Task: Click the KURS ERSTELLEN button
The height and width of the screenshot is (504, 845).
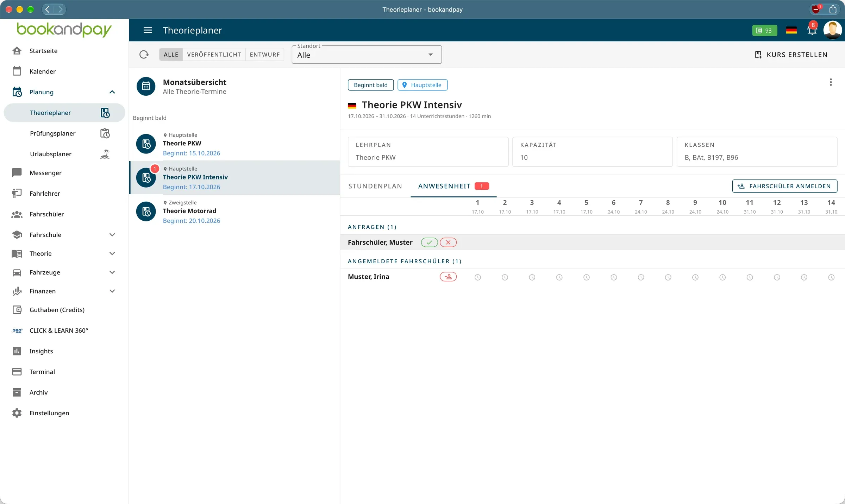Action: [791, 55]
